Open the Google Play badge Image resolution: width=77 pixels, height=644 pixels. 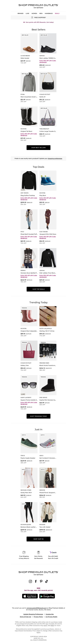click(x=47, y=596)
